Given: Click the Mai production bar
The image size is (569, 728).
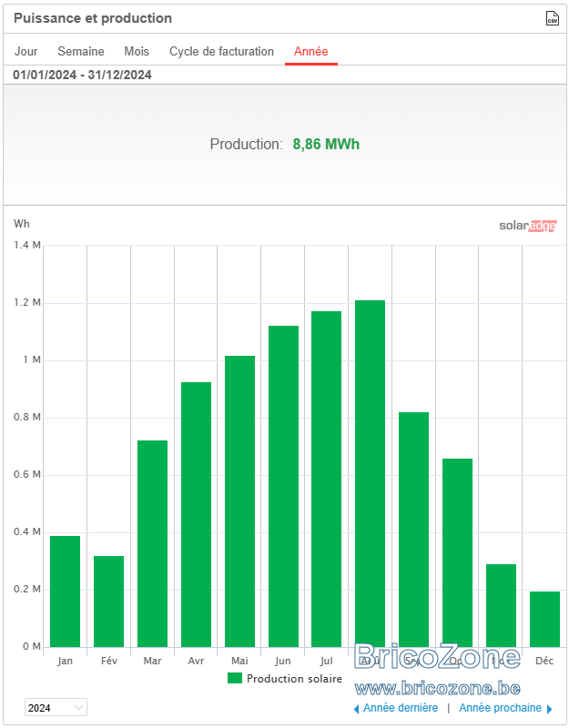Looking at the screenshot, I should pyautogui.click(x=239, y=501).
